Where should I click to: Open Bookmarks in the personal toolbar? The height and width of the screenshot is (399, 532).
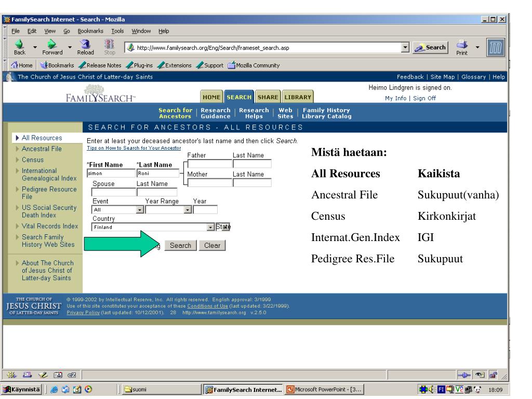point(57,65)
